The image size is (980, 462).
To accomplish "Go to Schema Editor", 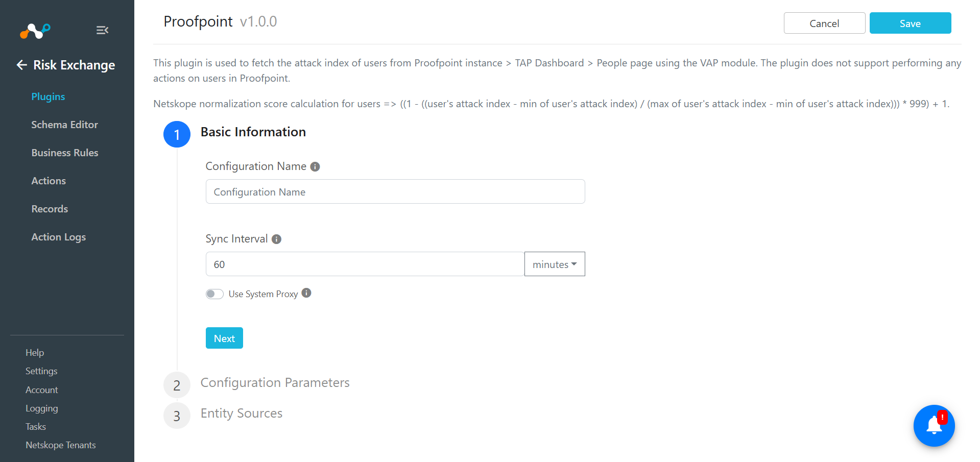I will 64,125.
